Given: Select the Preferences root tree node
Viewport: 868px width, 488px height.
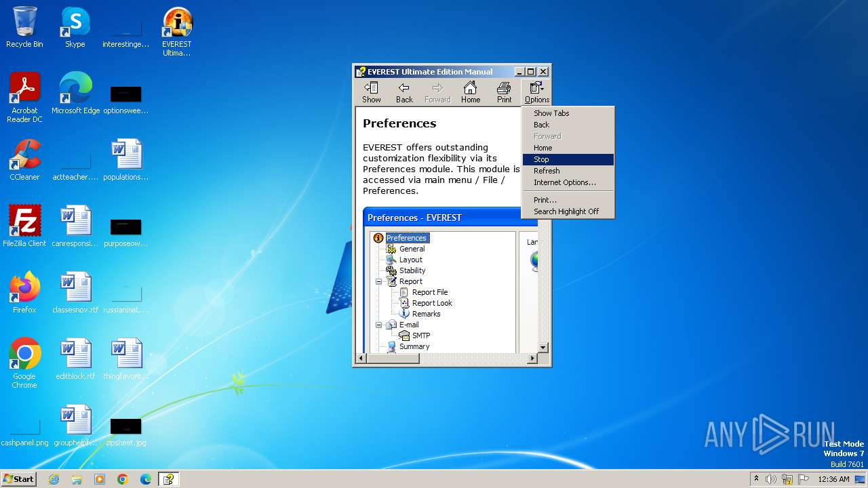Looking at the screenshot, I should 407,238.
